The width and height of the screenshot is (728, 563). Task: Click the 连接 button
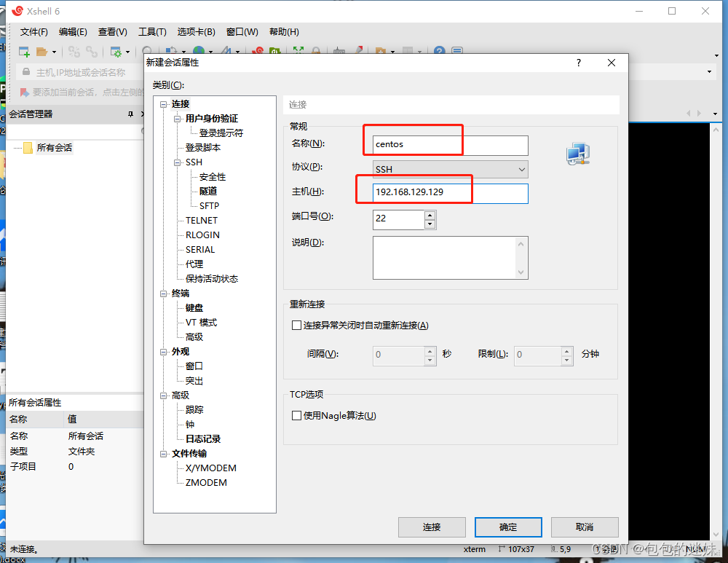[x=432, y=527]
